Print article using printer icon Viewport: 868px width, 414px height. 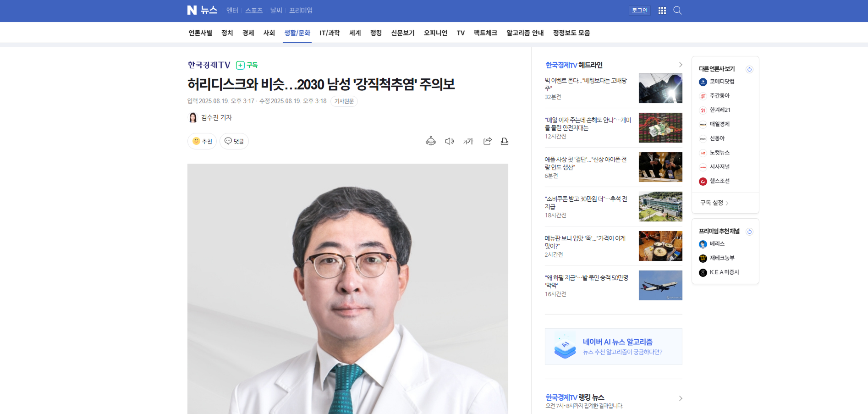504,141
